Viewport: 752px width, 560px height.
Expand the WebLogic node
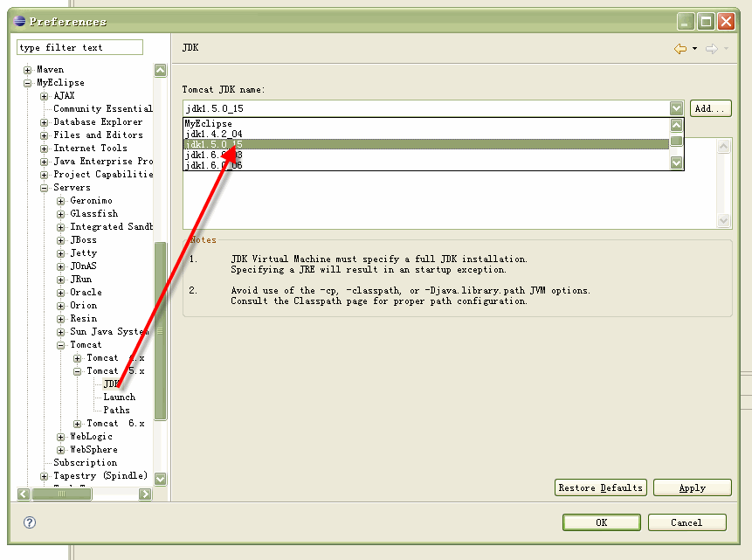click(x=60, y=437)
